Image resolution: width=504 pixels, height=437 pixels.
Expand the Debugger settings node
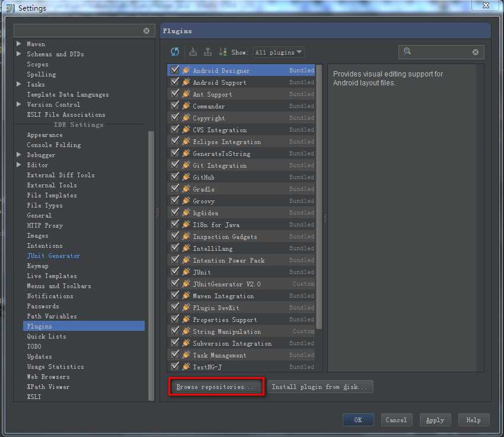point(18,155)
